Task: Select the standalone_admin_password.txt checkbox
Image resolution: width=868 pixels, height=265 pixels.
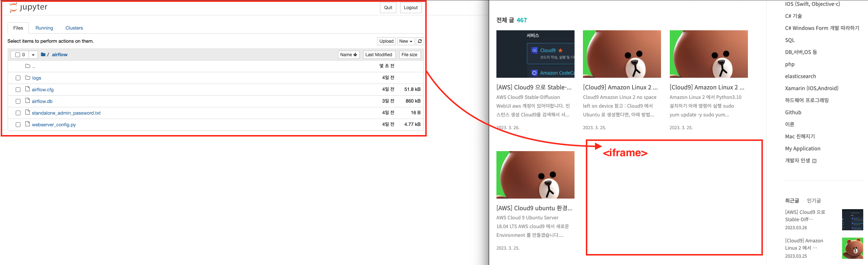Action: click(x=18, y=113)
